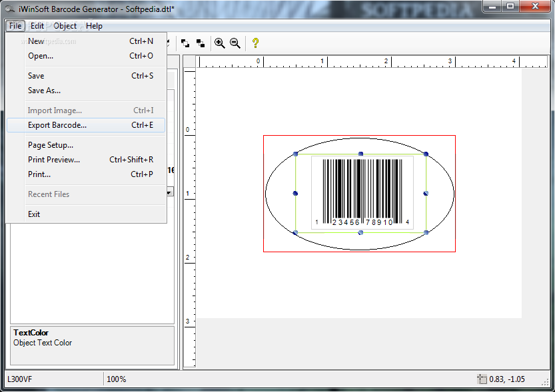Close the open File menu via its header

[15, 26]
